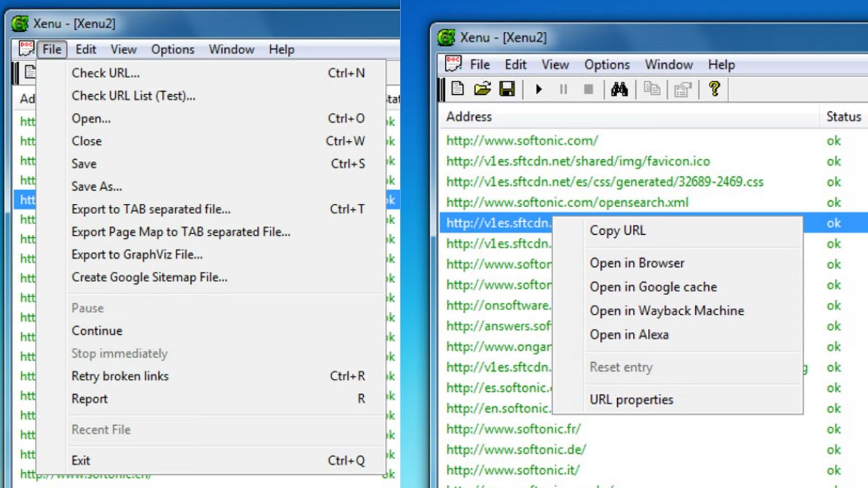Choose Continue from File menu
The image size is (868, 488).
click(x=210, y=330)
